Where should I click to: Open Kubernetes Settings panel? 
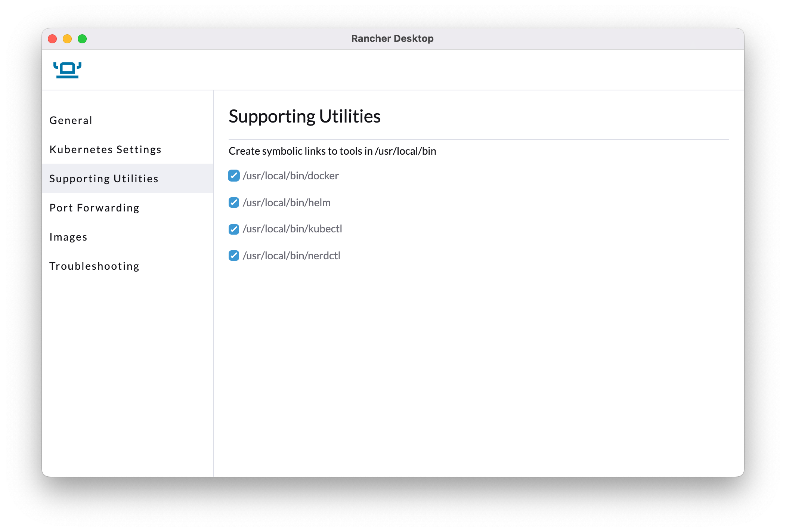106,149
